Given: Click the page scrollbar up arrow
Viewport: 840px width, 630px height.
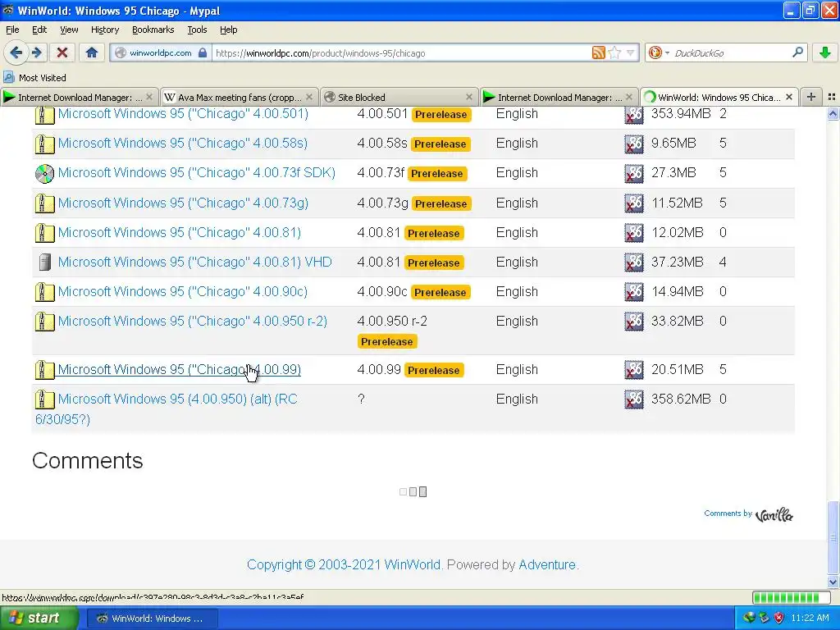Looking at the screenshot, I should [833, 114].
